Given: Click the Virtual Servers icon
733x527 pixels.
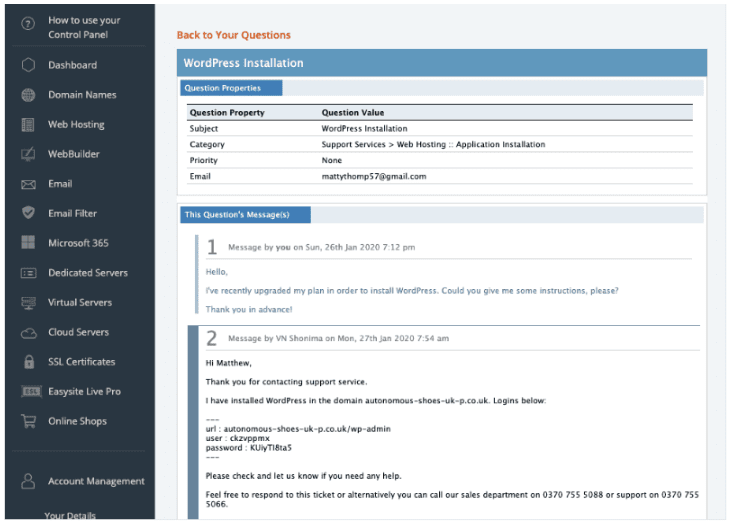Looking at the screenshot, I should click(28, 303).
